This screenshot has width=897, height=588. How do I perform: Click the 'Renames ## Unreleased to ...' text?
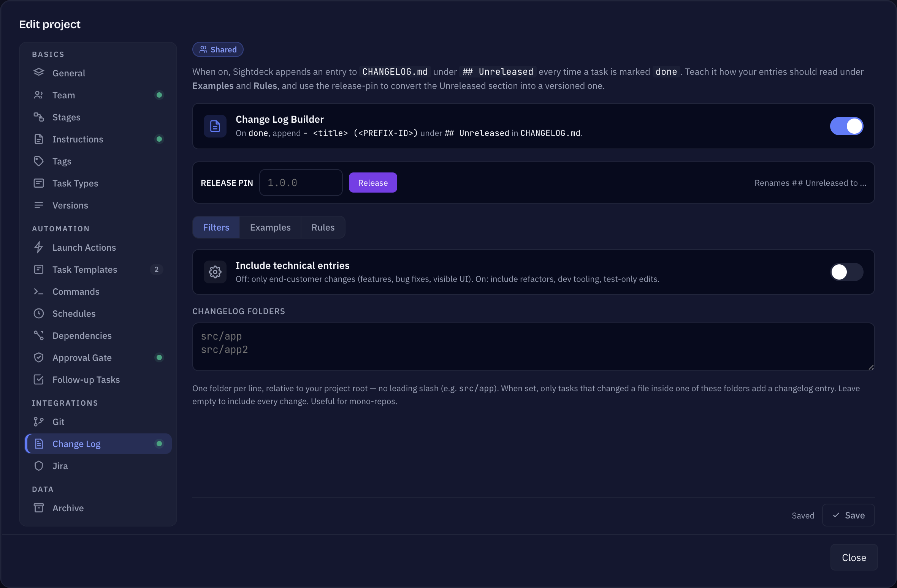pyautogui.click(x=810, y=183)
